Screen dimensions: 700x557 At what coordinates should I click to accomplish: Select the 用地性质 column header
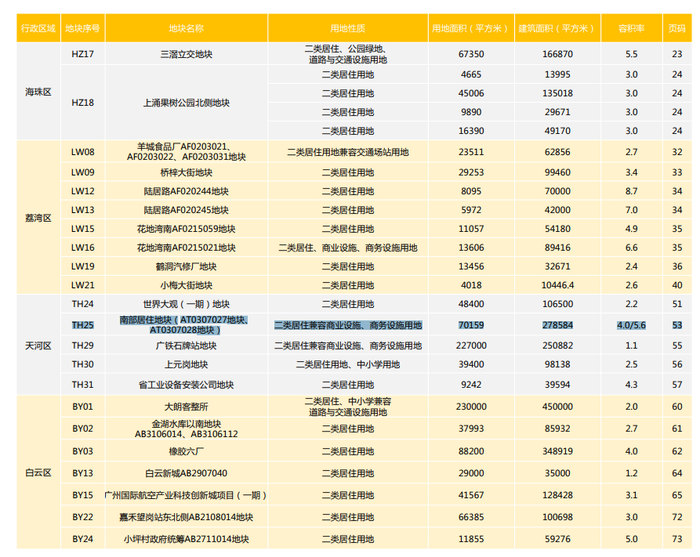pos(348,28)
